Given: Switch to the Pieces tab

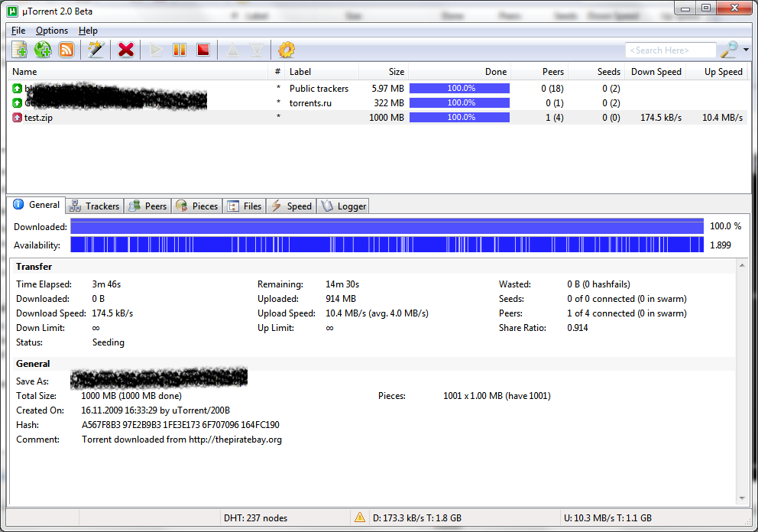Looking at the screenshot, I should 197,206.
